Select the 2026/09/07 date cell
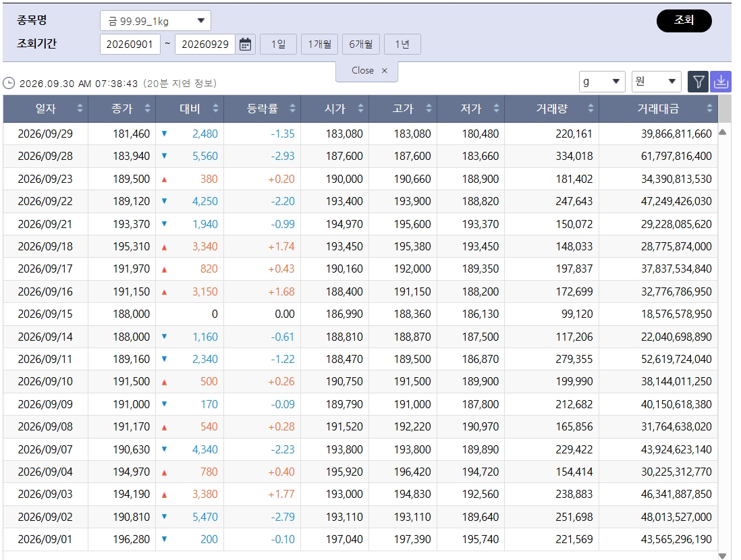Screen dimensions: 741x560 [x=45, y=449]
